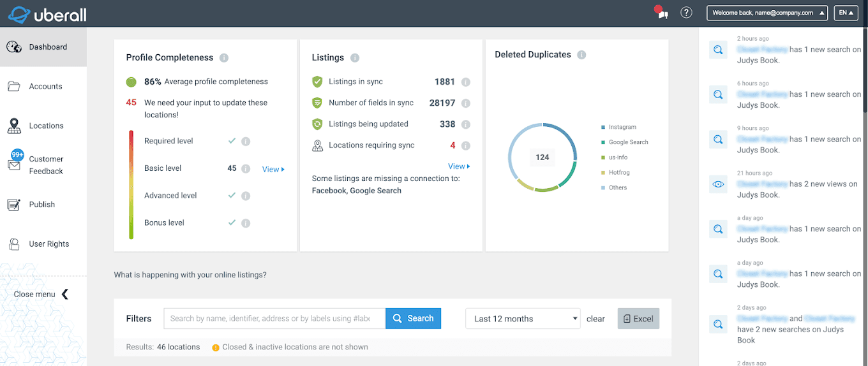
Task: Click the 2 days ago search notification icon
Action: [x=718, y=324]
